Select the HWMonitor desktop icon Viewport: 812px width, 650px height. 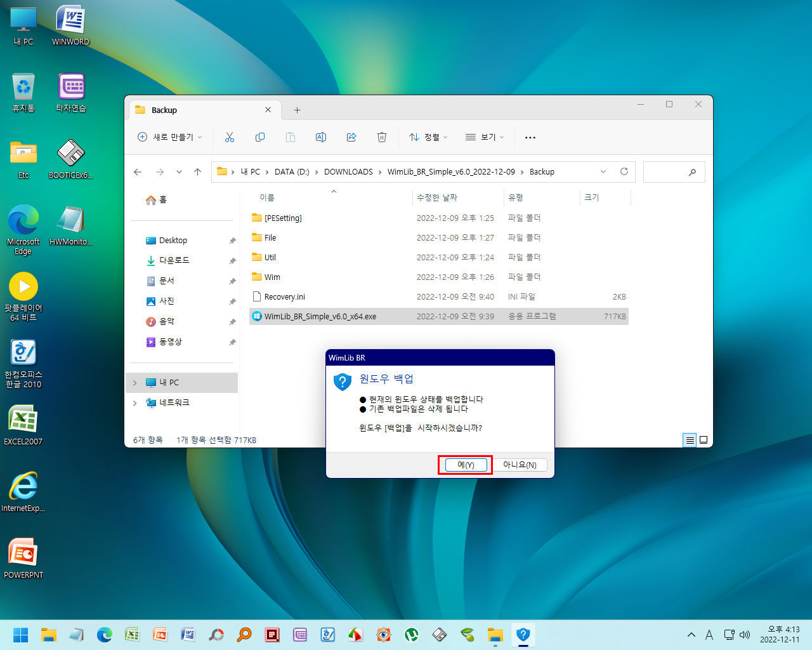71,226
